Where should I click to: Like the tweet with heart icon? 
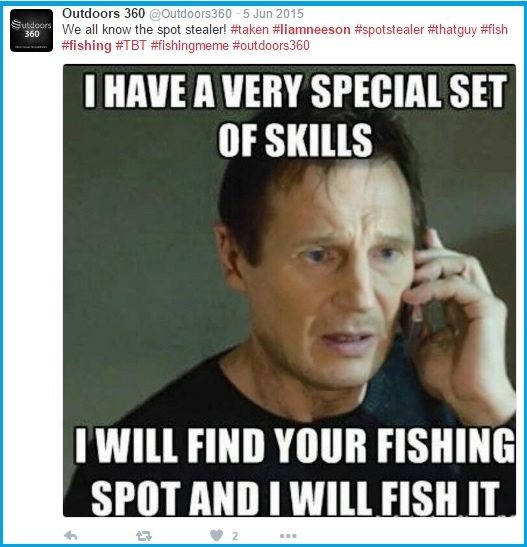(x=216, y=535)
